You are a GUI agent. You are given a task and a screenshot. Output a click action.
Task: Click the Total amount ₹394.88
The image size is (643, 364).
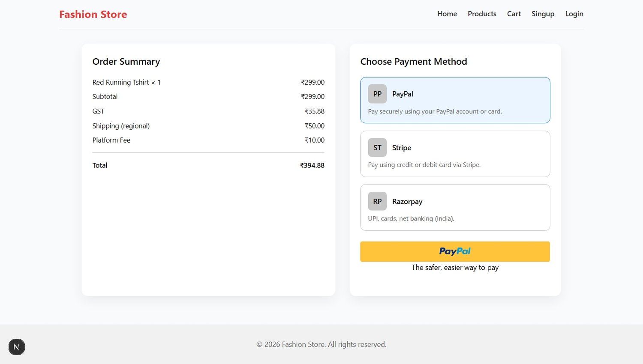coord(312,165)
